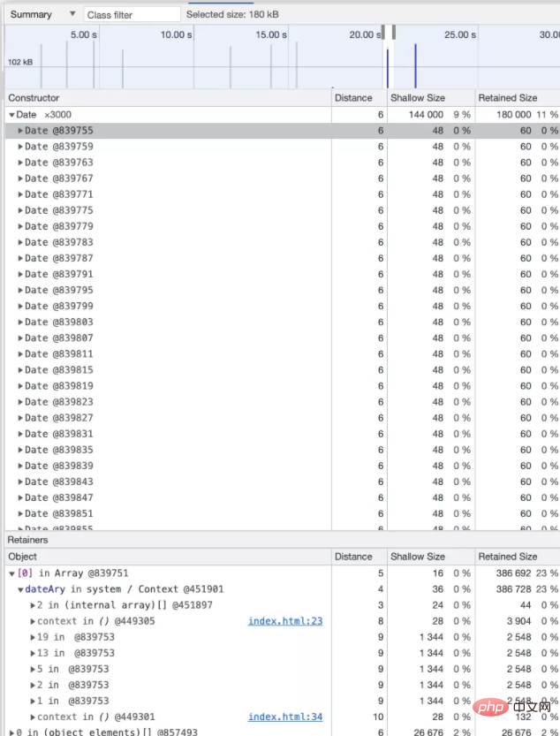560x736 pixels.
Task: Select the Date @839811 row
Action: pyautogui.click(x=282, y=354)
